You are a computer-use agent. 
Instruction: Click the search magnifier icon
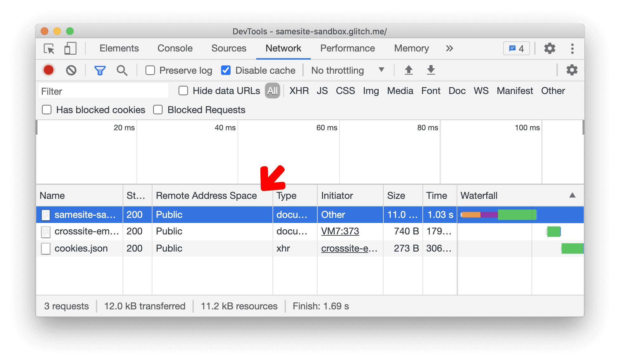(x=121, y=70)
